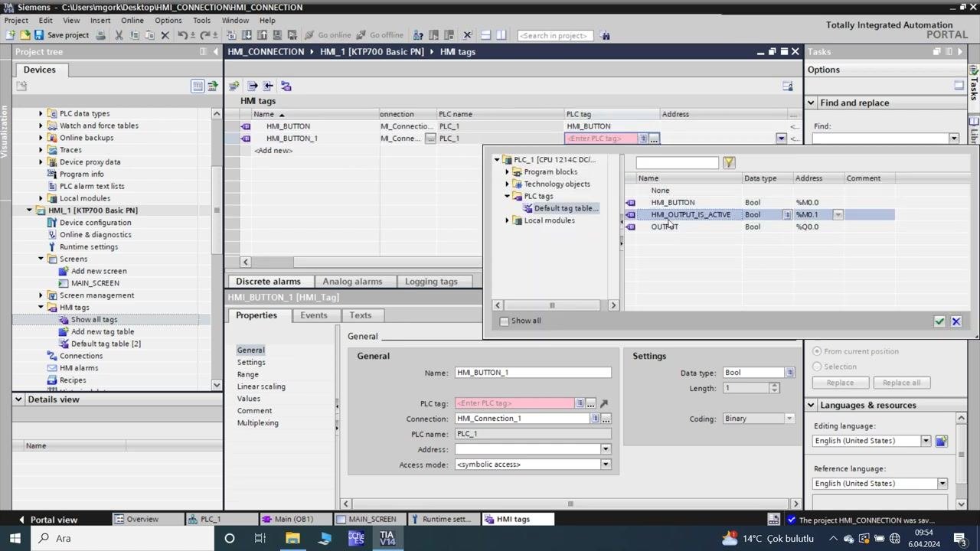Select HMI_OUTPUT_IS_ACTIVE tag
The height and width of the screenshot is (551, 980).
pyautogui.click(x=691, y=215)
